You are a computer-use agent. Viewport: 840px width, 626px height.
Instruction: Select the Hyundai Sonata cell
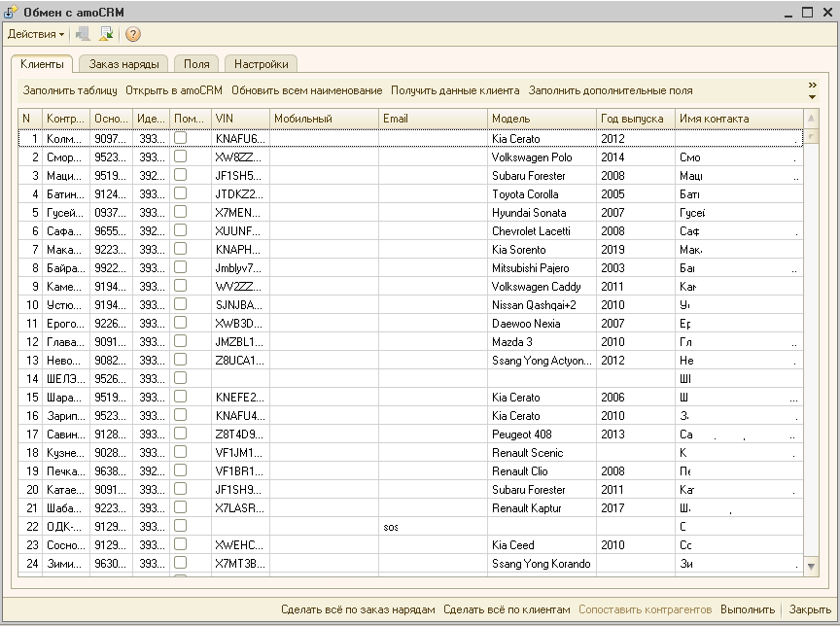pos(542,213)
